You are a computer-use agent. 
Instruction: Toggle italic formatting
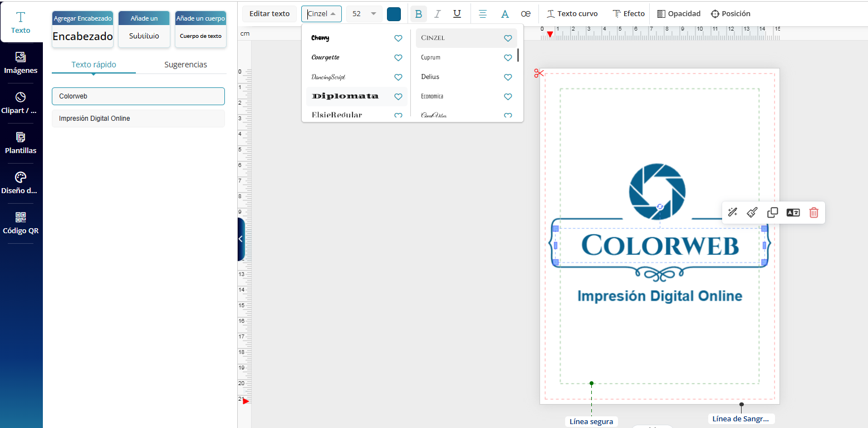[438, 14]
